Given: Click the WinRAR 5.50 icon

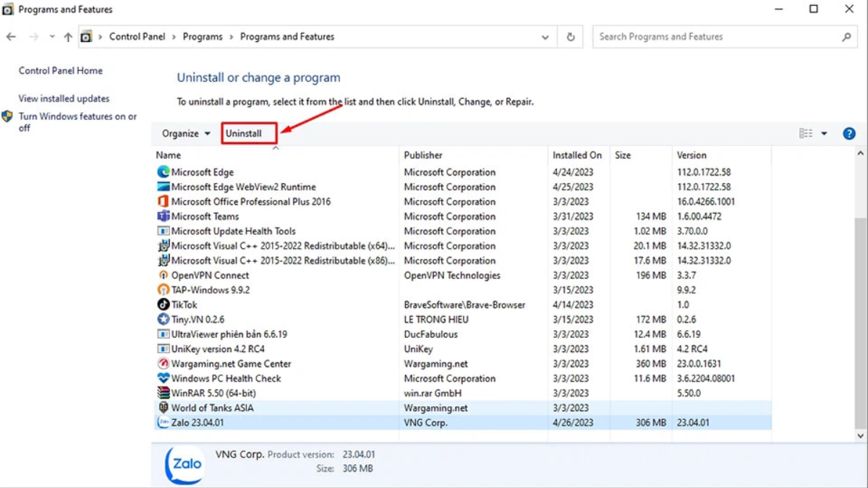Looking at the screenshot, I should [163, 393].
